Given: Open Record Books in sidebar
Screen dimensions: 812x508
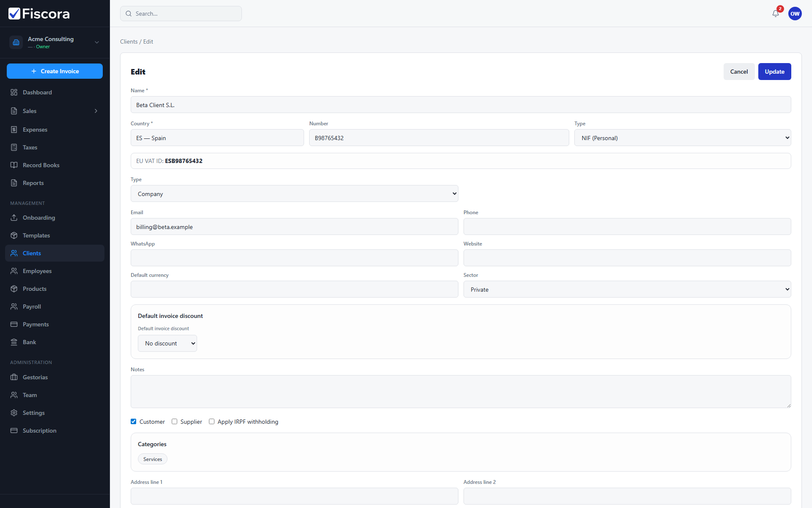Looking at the screenshot, I should (55, 165).
